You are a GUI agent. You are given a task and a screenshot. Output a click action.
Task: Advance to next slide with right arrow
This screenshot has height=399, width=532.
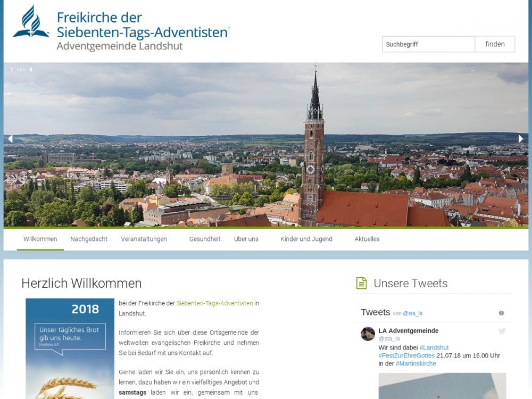(x=521, y=139)
